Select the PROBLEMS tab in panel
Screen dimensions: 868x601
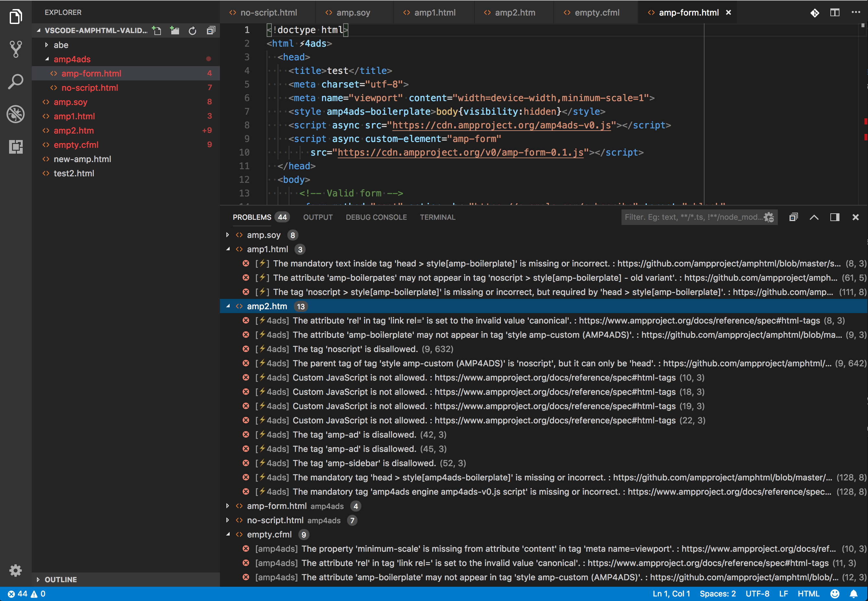[252, 217]
